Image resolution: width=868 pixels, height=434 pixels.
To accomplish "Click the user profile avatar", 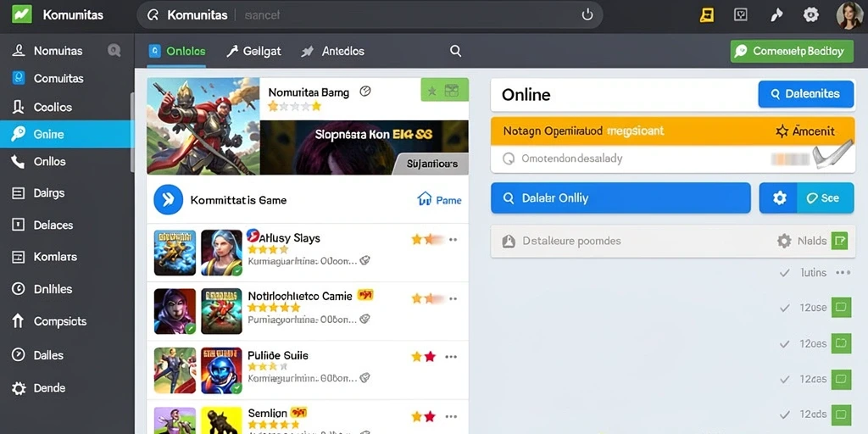I will tap(849, 15).
